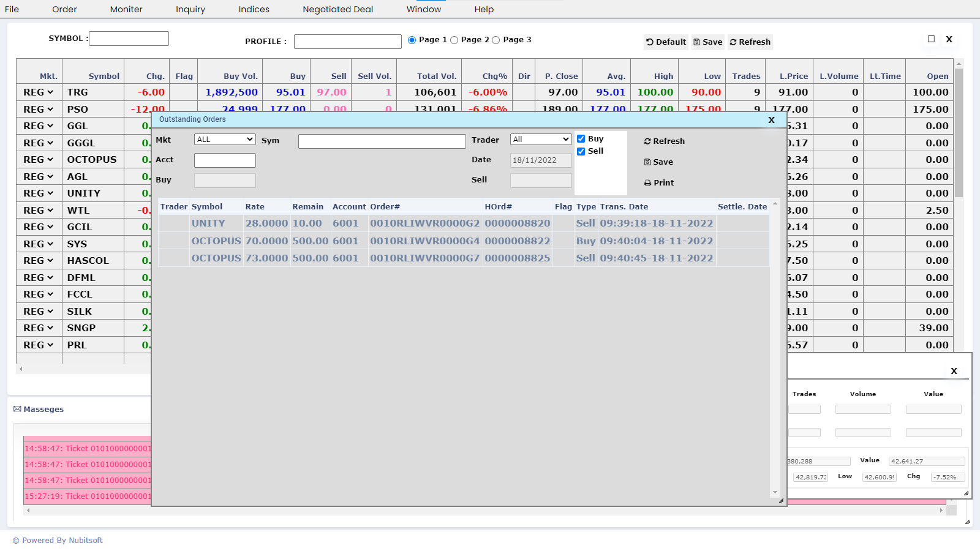The width and height of the screenshot is (980, 551).
Task: Click the Save icon in Outstanding Orders
Action: (x=647, y=162)
